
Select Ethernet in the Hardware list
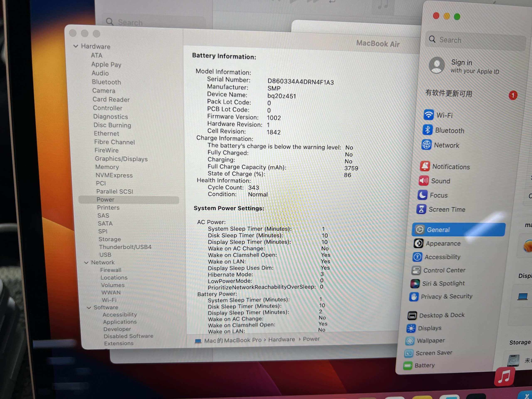[x=107, y=133]
